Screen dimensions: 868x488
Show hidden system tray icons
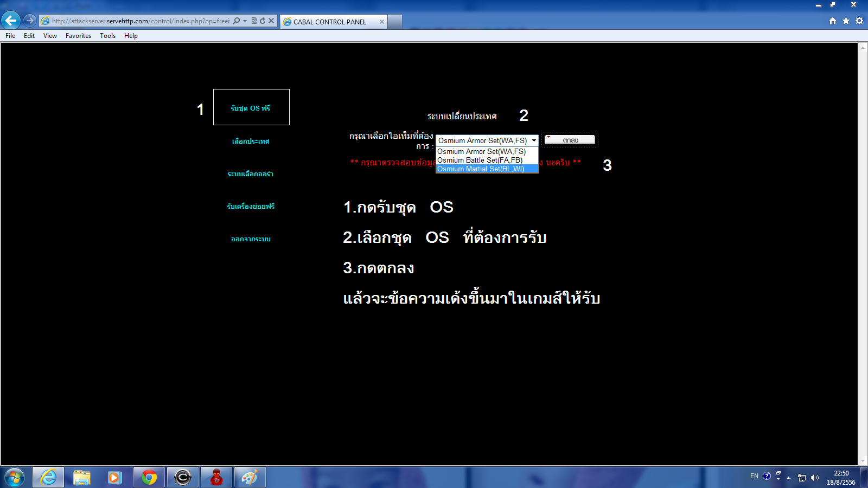pyautogui.click(x=789, y=478)
